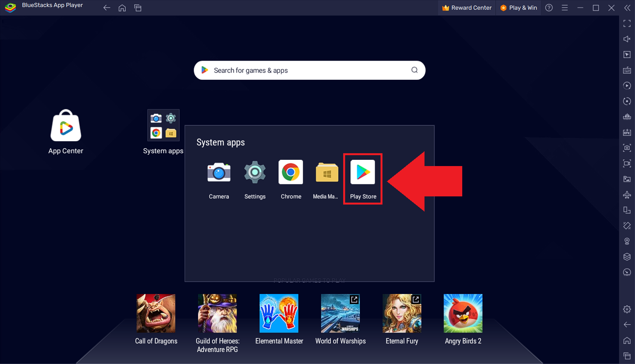The image size is (635, 364).
Task: Toggle fullscreen mode in sidebar
Action: [627, 23]
